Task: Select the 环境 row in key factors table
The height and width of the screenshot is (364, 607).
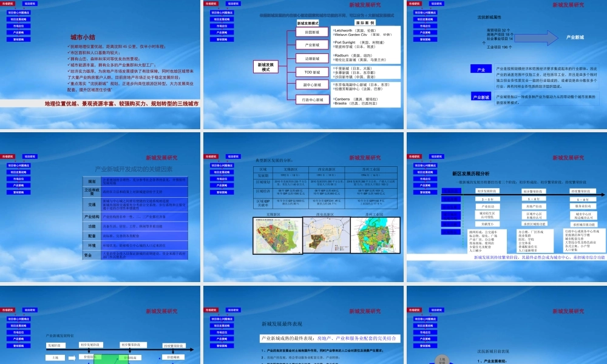Action: (x=135, y=245)
